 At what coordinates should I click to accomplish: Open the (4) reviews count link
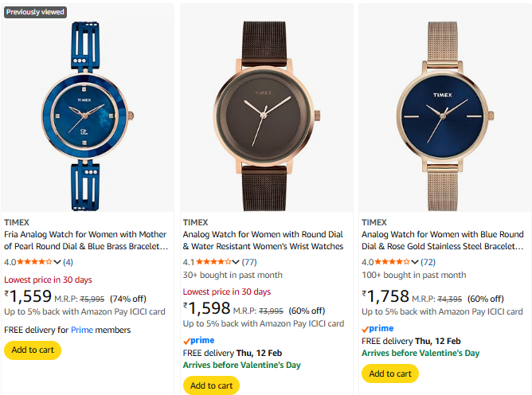68,262
